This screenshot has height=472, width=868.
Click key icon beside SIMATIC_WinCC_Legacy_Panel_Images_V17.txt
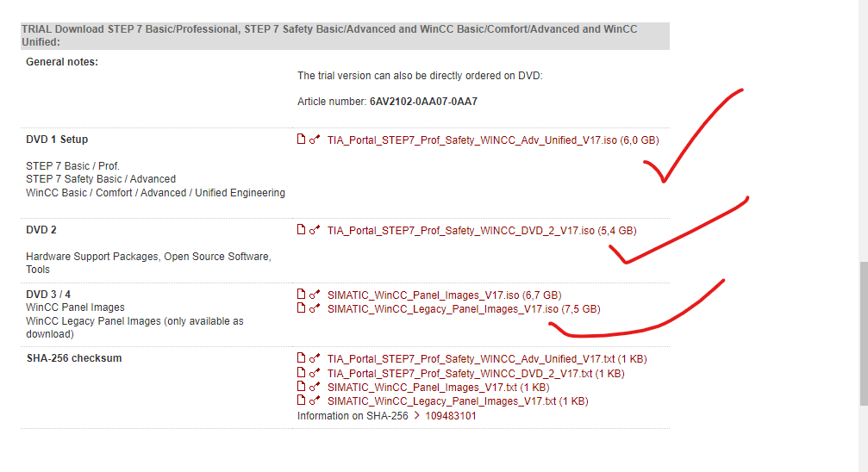(315, 401)
